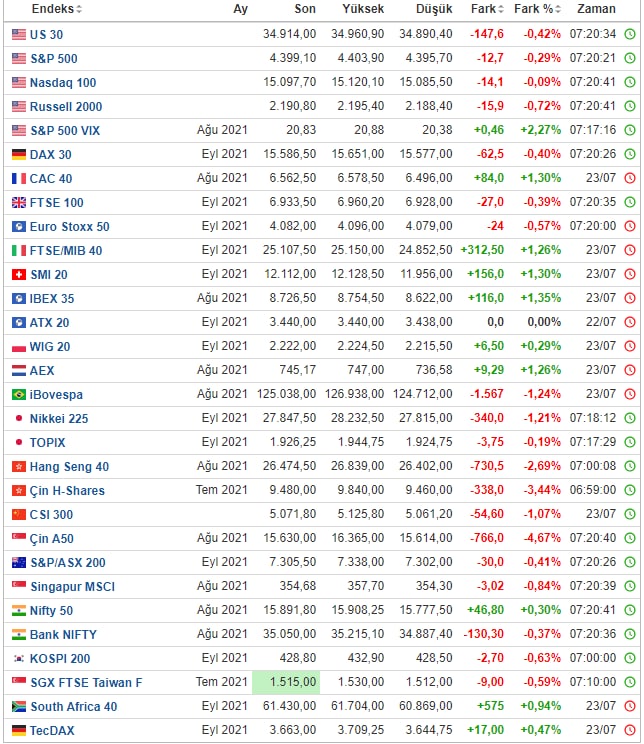Image resolution: width=644 pixels, height=744 pixels.
Task: Click the Tem 2021 month for SGX FTSE Taiwan F
Action: [222, 682]
